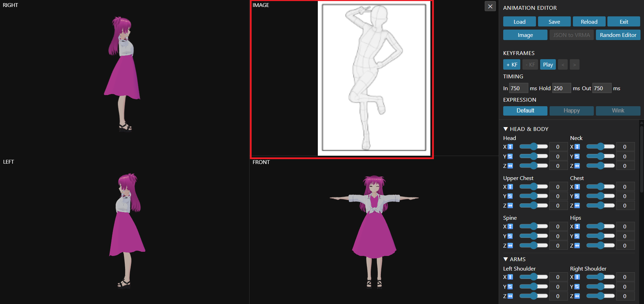The width and height of the screenshot is (644, 304).
Task: Collapse the ARMS section
Action: point(514,259)
